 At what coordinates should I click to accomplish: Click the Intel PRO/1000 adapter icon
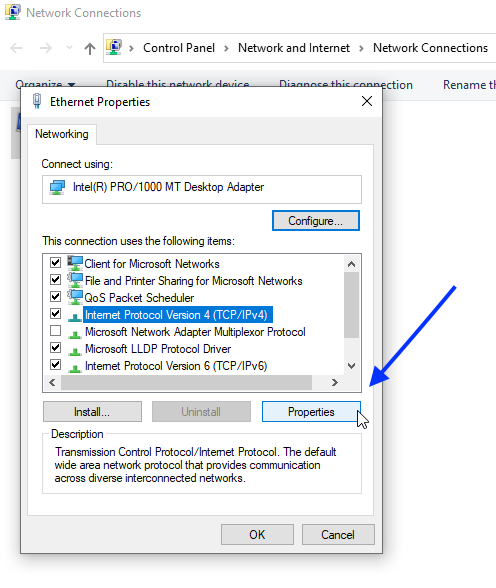click(x=57, y=187)
